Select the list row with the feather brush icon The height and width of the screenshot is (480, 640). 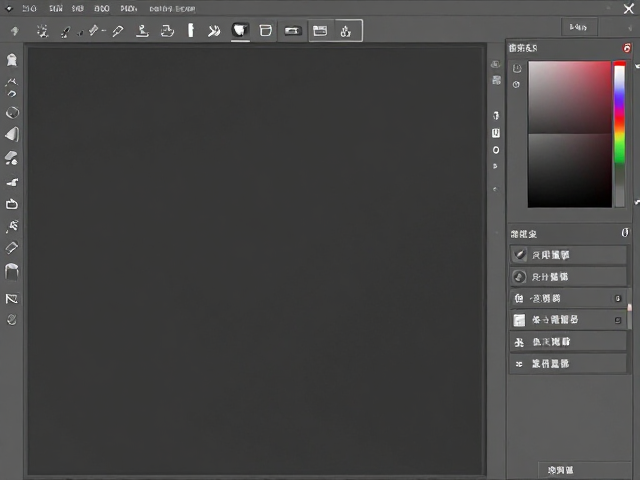pyautogui.click(x=568, y=255)
